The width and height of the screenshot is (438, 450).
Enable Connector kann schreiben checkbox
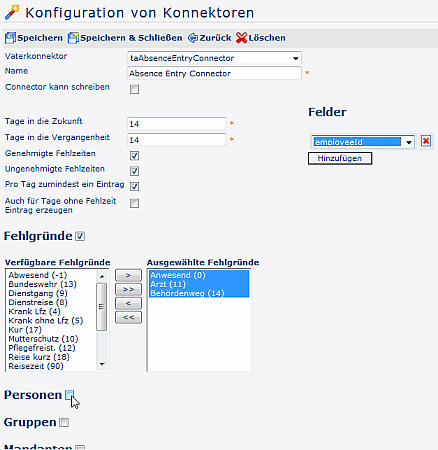(x=134, y=89)
